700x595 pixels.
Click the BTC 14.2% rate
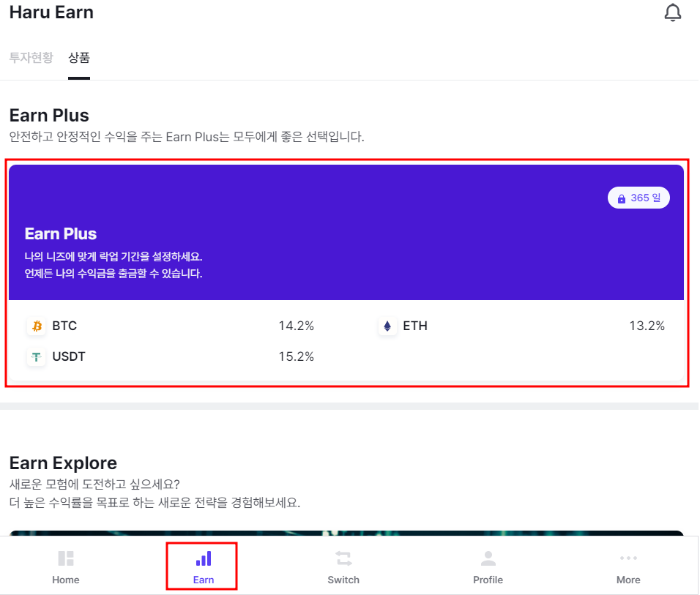[296, 326]
